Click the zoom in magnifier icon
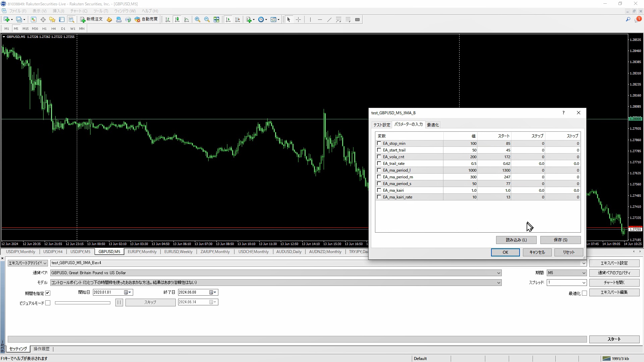 (x=198, y=19)
